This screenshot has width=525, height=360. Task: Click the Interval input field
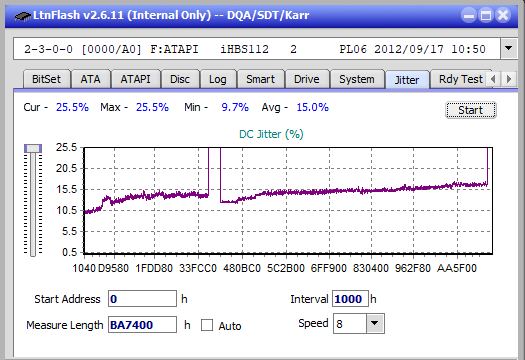coord(350,299)
